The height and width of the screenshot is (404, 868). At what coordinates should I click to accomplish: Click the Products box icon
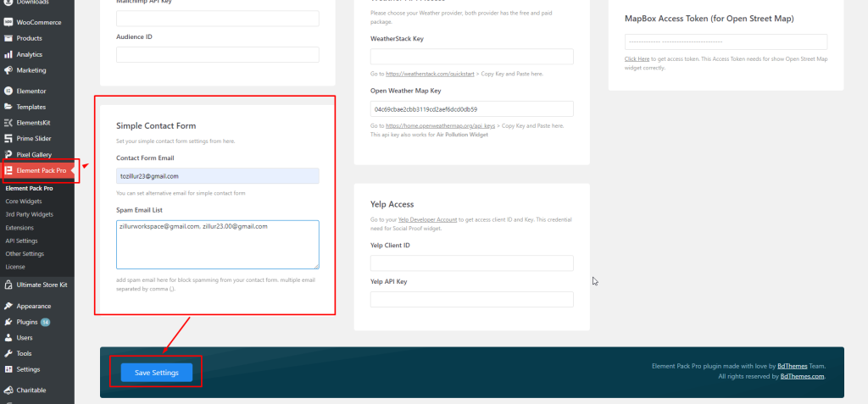pyautogui.click(x=8, y=39)
